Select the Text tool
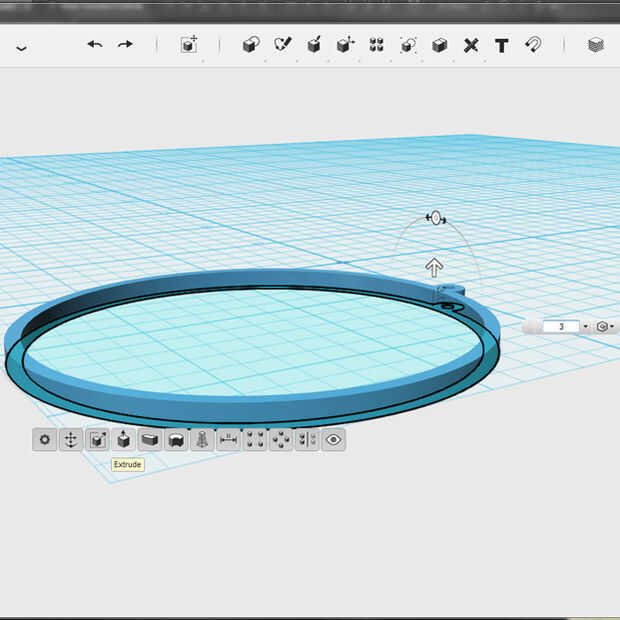Viewport: 620px width, 620px height. (x=502, y=45)
